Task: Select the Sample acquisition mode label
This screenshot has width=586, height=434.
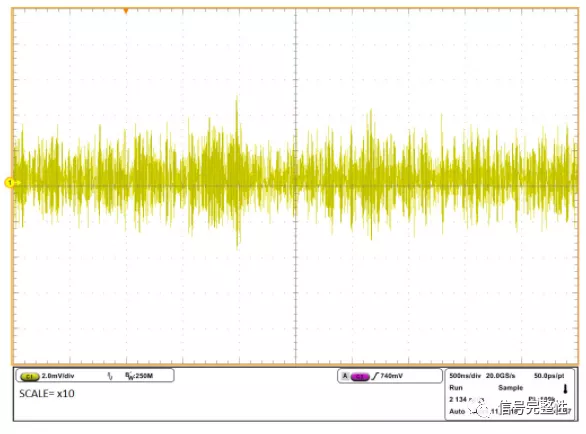Action: pyautogui.click(x=511, y=388)
